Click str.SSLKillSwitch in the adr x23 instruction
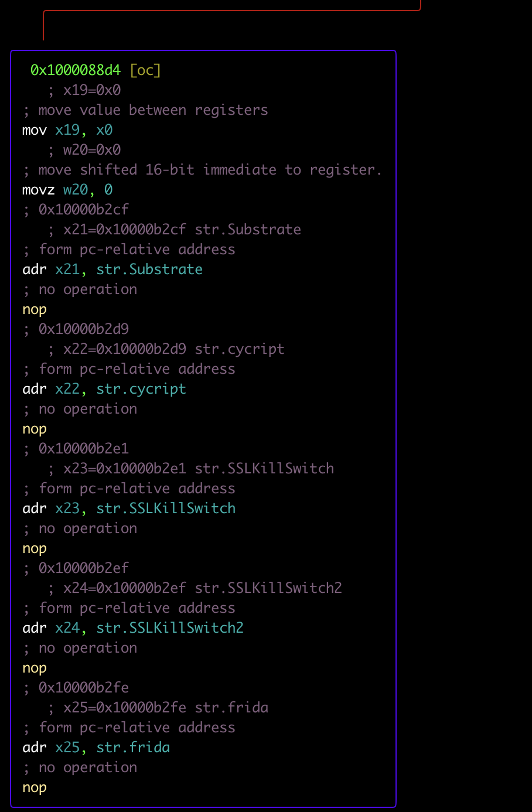Screen dimensions: 532x812 pyautogui.click(x=166, y=509)
